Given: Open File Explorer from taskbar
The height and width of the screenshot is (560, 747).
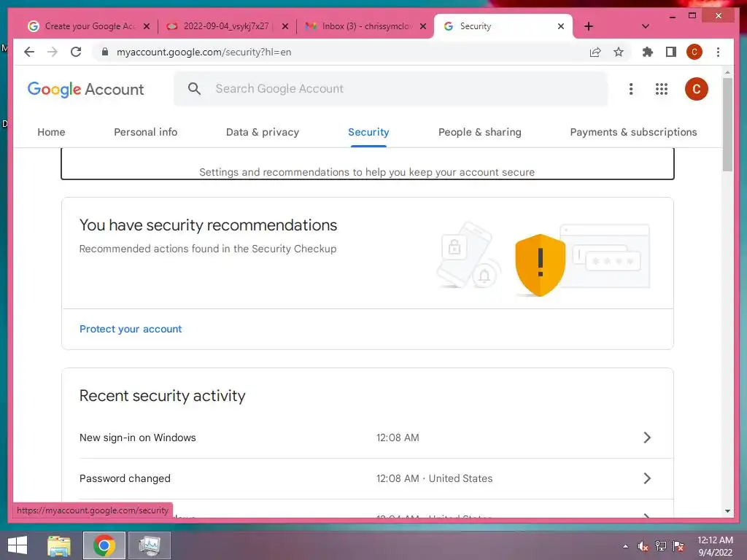Looking at the screenshot, I should [x=59, y=545].
